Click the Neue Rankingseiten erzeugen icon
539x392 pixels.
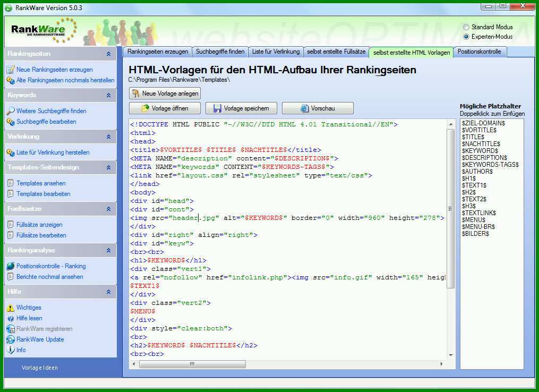(x=11, y=70)
